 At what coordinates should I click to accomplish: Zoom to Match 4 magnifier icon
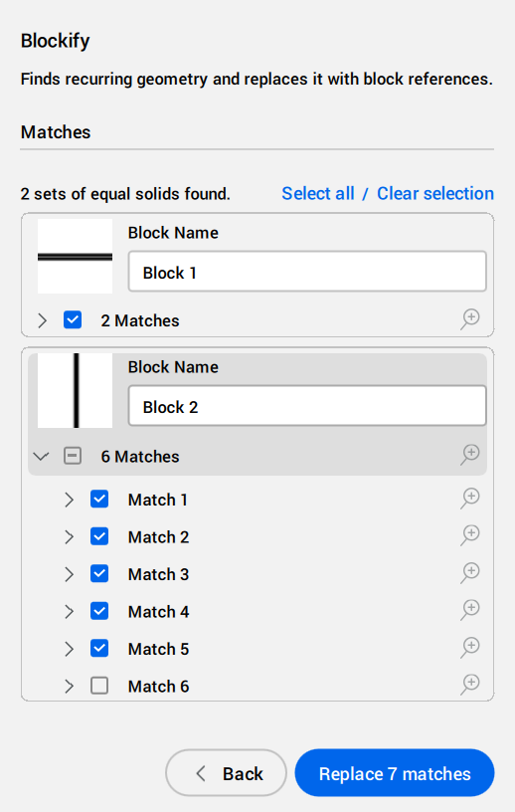pyautogui.click(x=470, y=610)
